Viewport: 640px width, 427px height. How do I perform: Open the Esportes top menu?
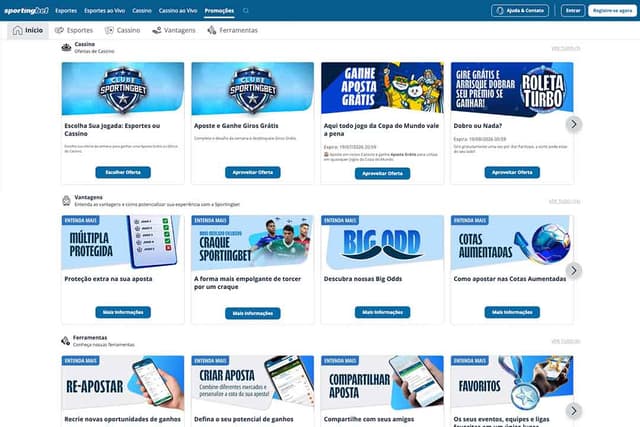(x=66, y=11)
